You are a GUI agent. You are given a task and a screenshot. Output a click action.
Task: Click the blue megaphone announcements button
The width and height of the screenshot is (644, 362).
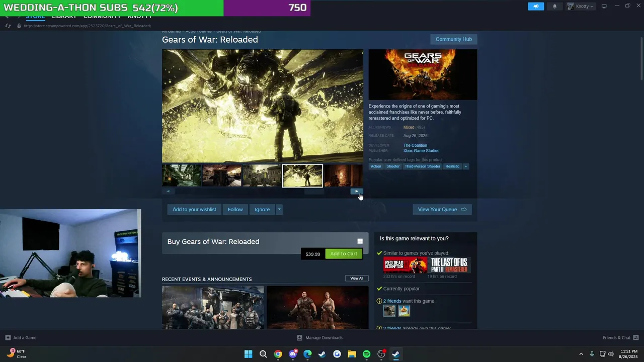tap(536, 6)
